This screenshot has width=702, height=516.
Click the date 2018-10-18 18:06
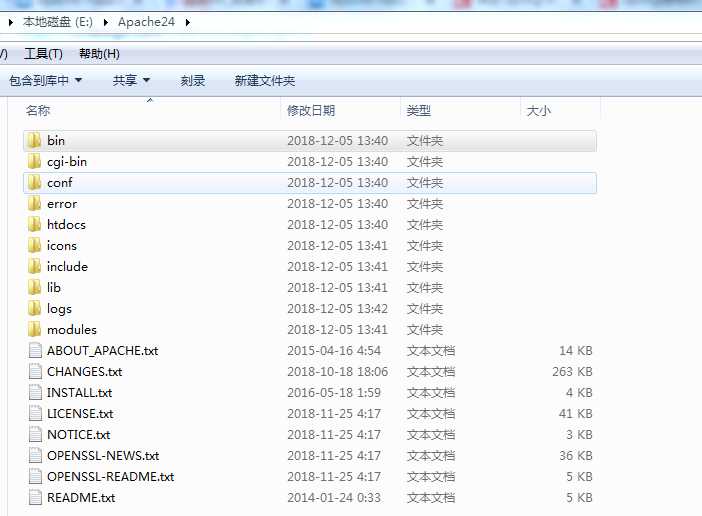tap(338, 372)
